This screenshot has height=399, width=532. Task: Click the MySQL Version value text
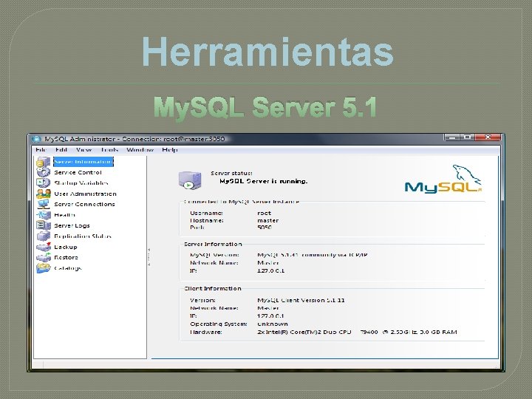pos(313,255)
